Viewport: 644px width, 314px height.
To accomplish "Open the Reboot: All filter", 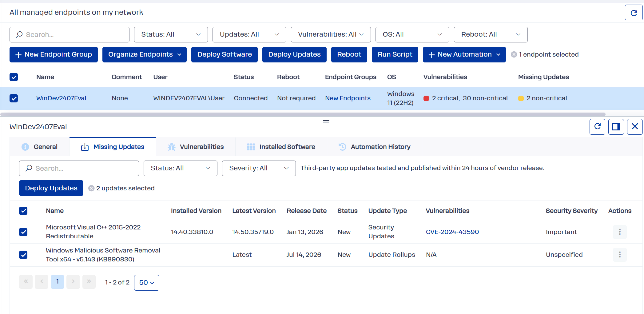I will pyautogui.click(x=491, y=34).
